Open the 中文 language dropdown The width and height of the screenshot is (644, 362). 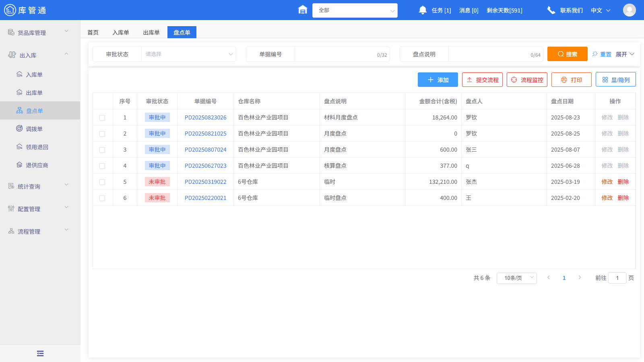(x=601, y=10)
